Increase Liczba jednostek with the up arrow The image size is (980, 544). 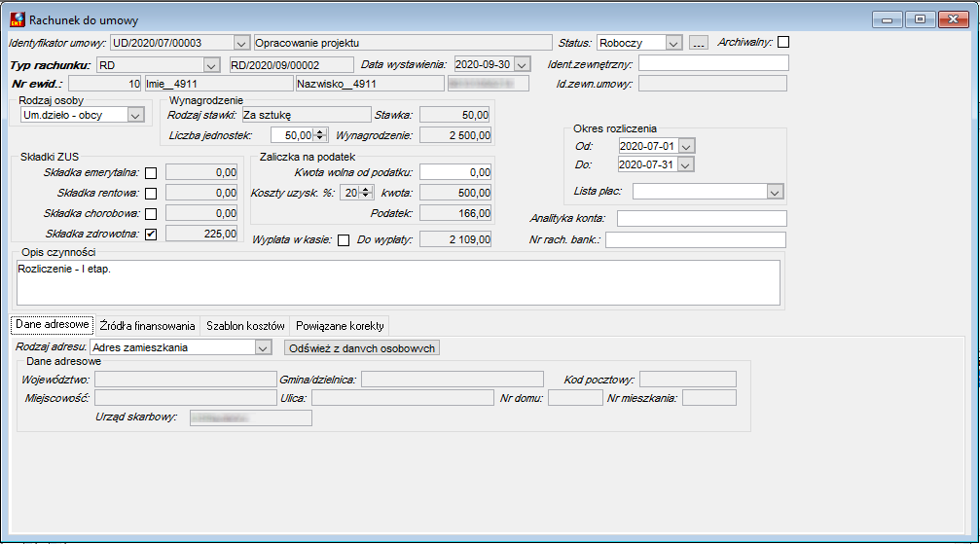(320, 132)
